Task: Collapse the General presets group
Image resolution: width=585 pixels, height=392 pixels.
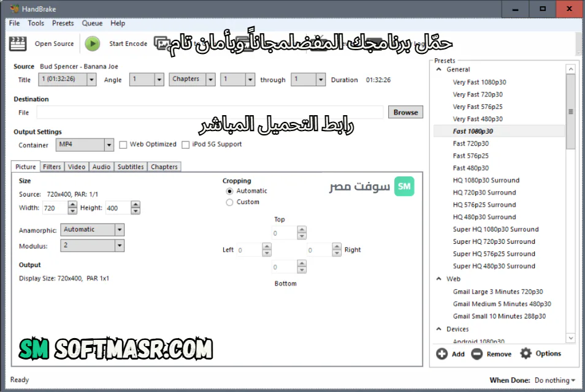Action: coord(439,69)
